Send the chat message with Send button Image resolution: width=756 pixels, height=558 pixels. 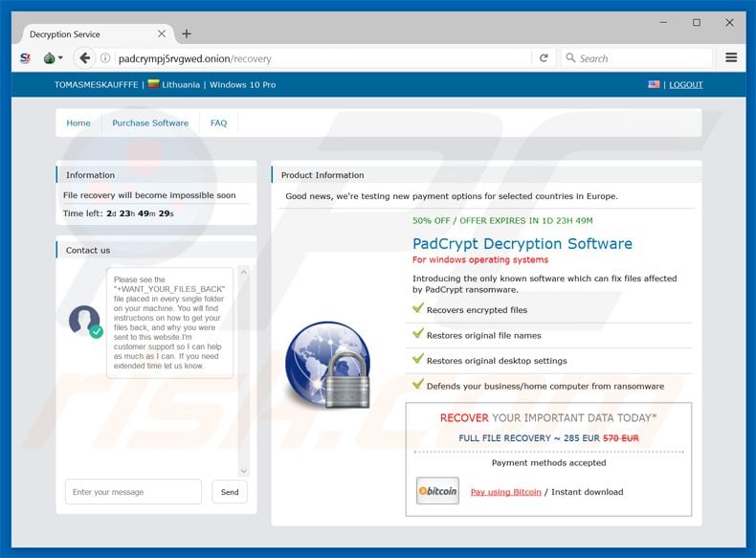(x=230, y=492)
